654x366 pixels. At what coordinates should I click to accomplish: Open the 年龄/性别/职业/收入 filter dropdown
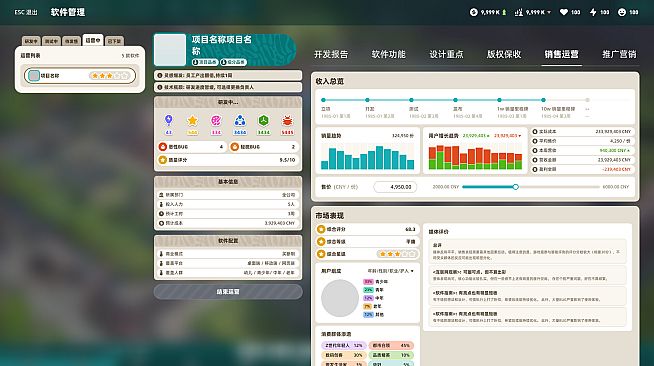click(x=390, y=271)
